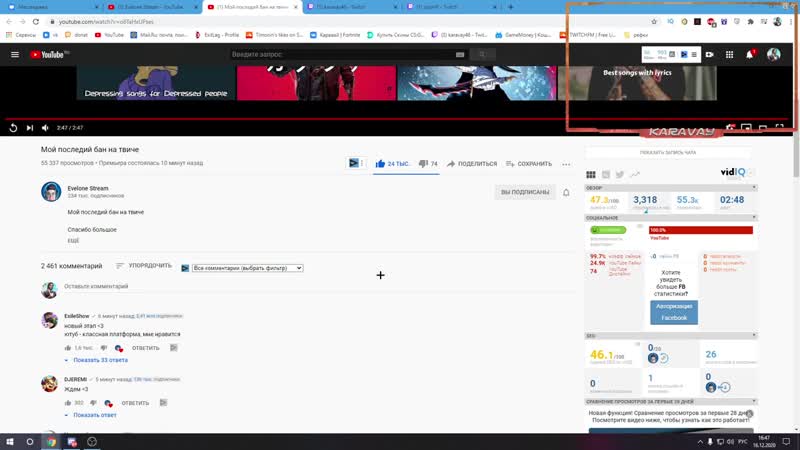
Task: Open the YouTube hamburger guide menu
Action: [15, 55]
